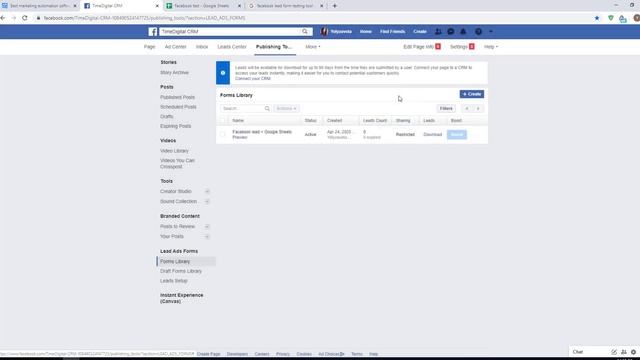Open Scheduled Posts in sidebar
640x360 pixels.
point(178,107)
